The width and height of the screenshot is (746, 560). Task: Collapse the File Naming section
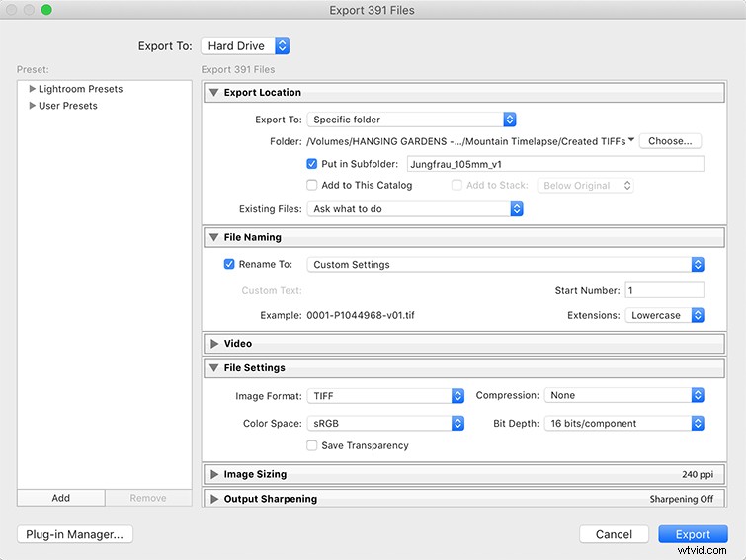[213, 237]
